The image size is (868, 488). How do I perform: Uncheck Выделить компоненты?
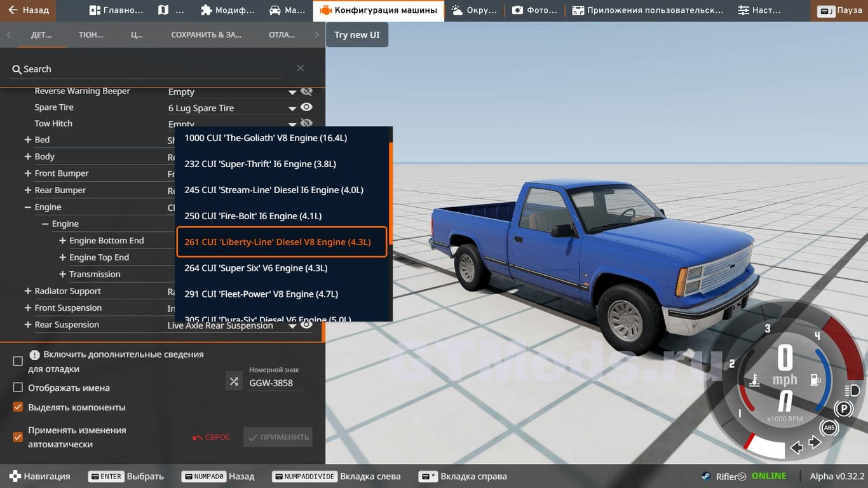pyautogui.click(x=18, y=407)
